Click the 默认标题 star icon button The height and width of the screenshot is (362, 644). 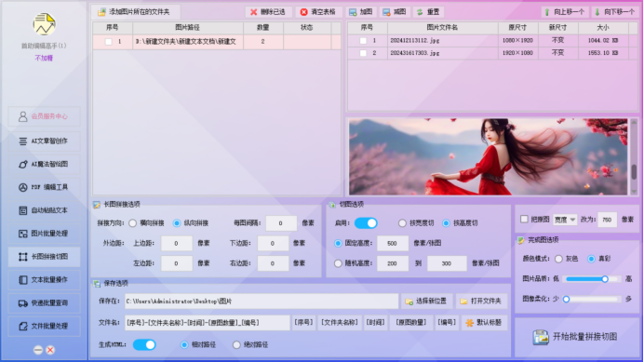(485, 323)
